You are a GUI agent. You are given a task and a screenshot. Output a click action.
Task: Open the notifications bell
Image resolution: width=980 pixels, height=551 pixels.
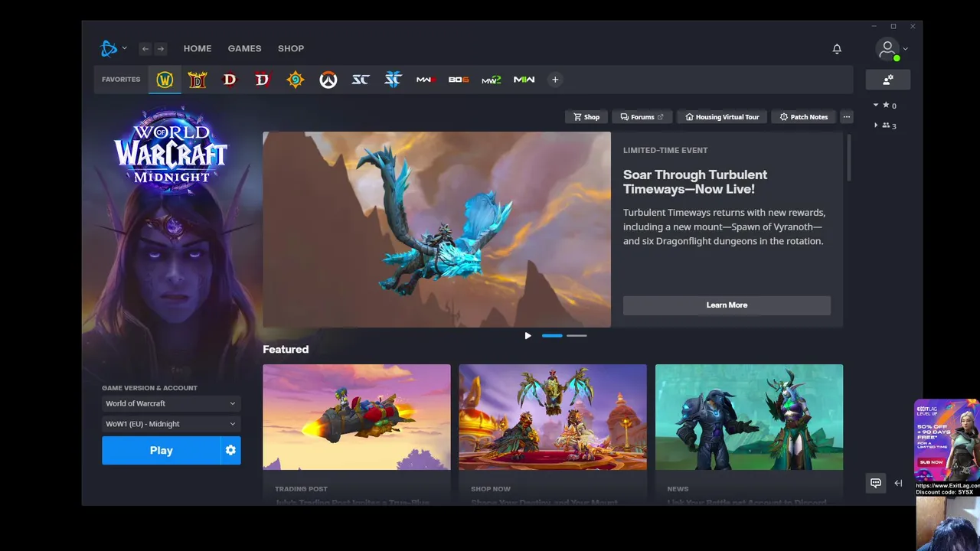click(x=837, y=49)
